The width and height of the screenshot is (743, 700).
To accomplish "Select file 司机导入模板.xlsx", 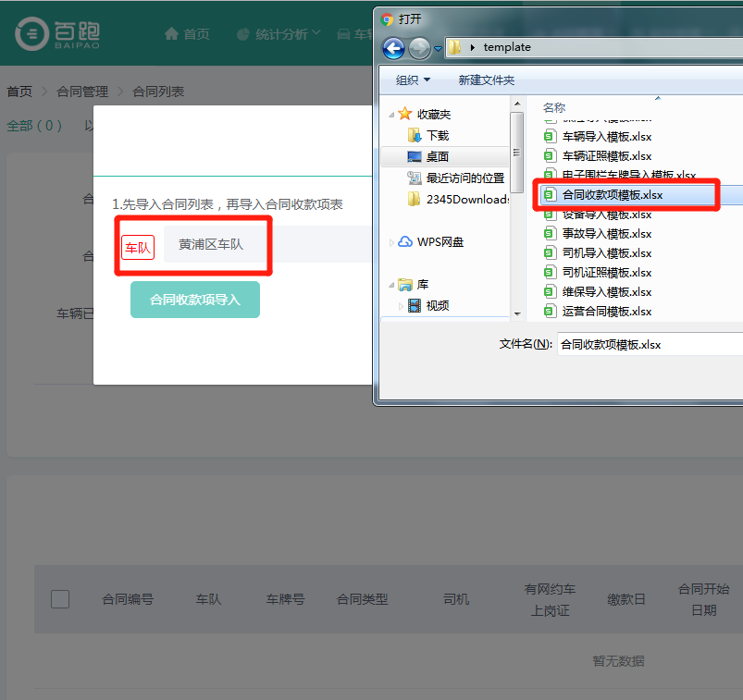I will [606, 253].
